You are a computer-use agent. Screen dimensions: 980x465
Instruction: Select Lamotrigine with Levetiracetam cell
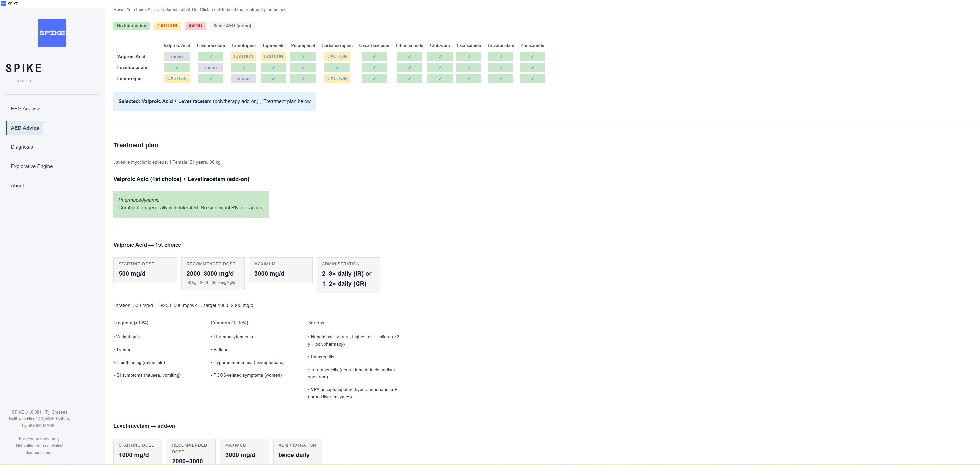(211, 79)
